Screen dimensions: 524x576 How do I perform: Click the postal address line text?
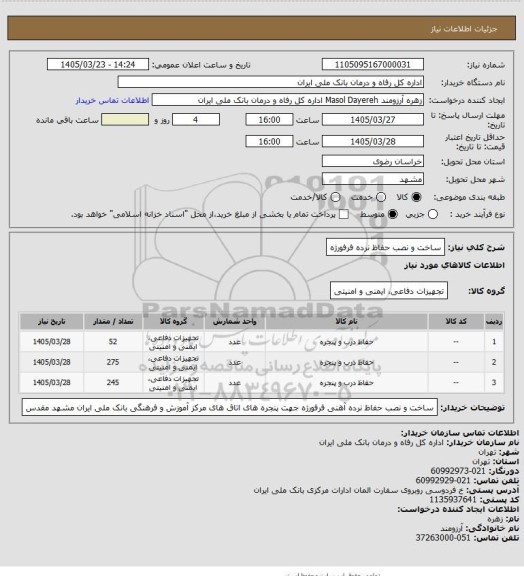pos(359,490)
